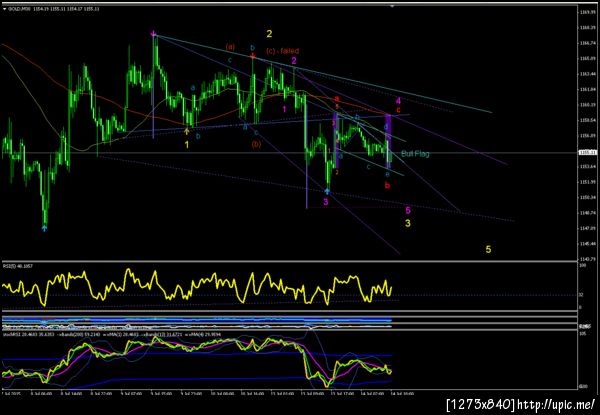Select the magenta arrow at the chart's highest peak

pyautogui.click(x=153, y=34)
